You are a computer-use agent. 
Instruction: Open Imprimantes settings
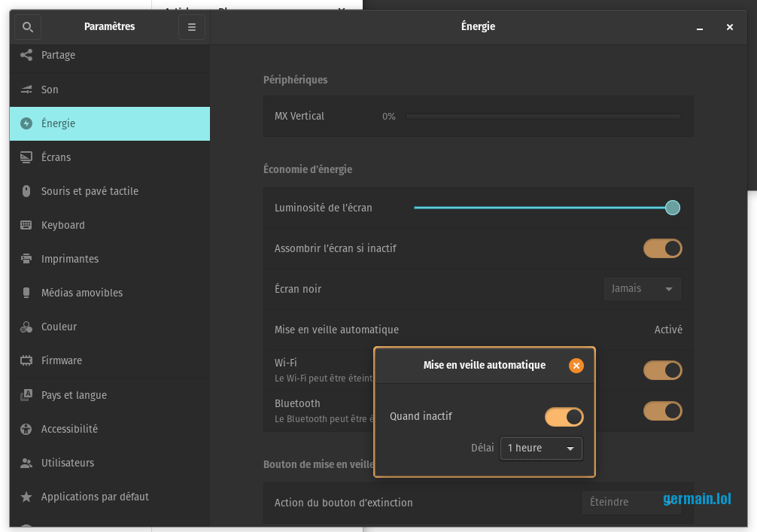tap(110, 259)
